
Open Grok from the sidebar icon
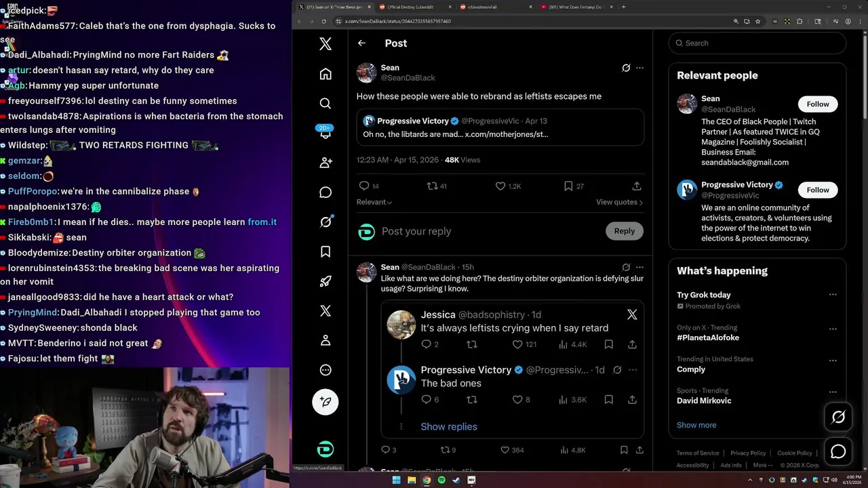325,222
